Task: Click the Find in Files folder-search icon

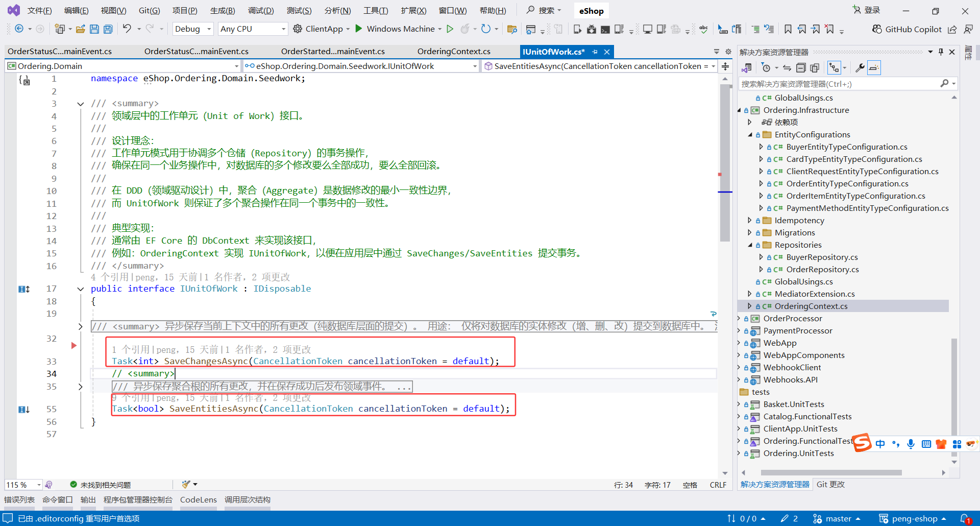Action: pyautogui.click(x=512, y=29)
